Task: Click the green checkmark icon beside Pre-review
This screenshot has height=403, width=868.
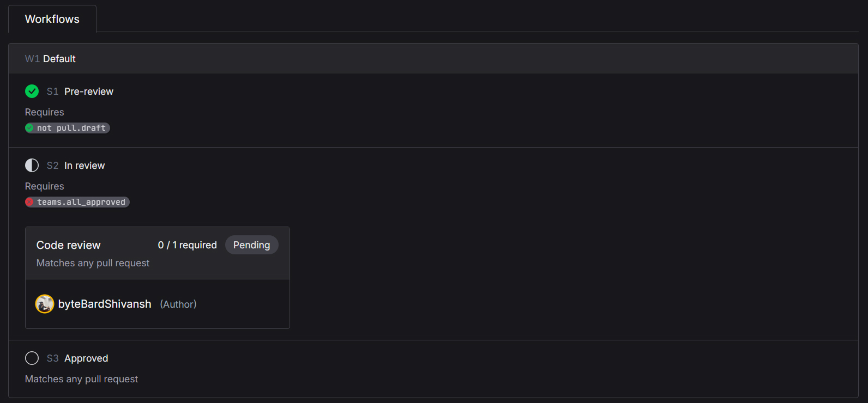Action: point(32,91)
